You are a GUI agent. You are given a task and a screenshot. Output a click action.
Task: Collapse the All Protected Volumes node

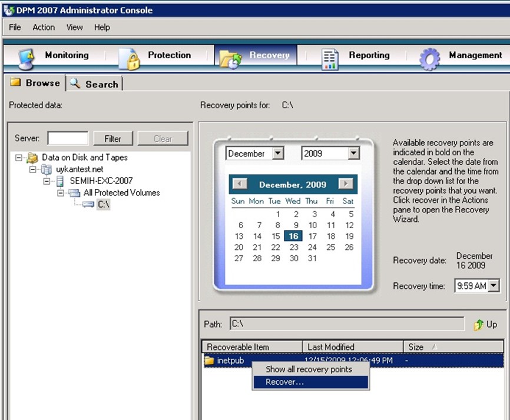(x=60, y=193)
